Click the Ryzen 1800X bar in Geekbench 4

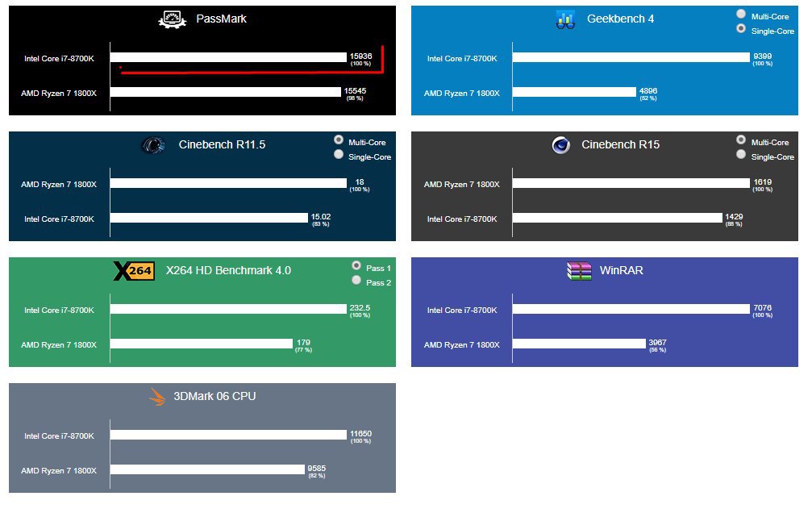(574, 92)
